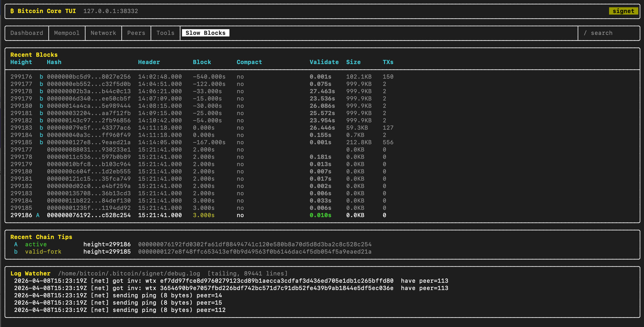Click the Slow Blocks tab
This screenshot has height=327, width=644.
(205, 33)
